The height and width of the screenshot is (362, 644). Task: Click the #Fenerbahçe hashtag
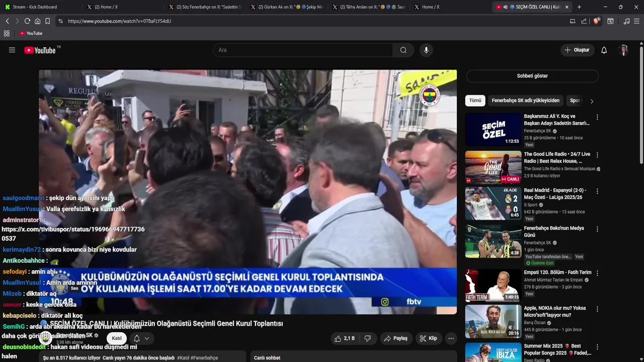tap(204, 358)
